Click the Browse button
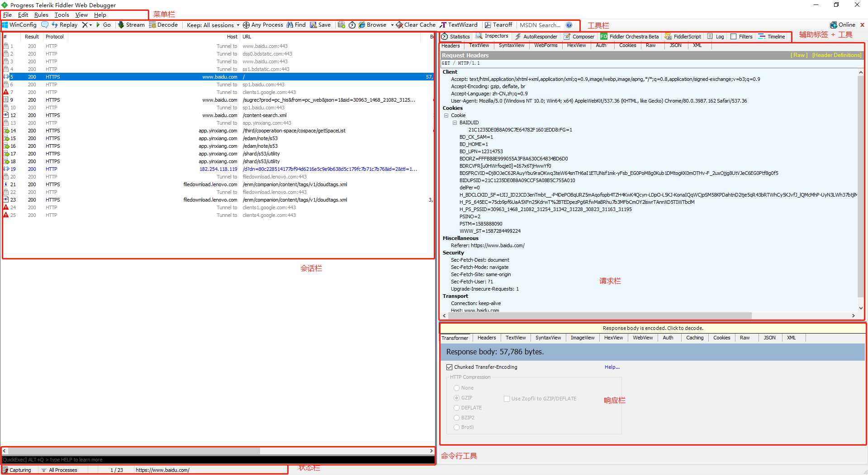 pyautogui.click(x=372, y=25)
